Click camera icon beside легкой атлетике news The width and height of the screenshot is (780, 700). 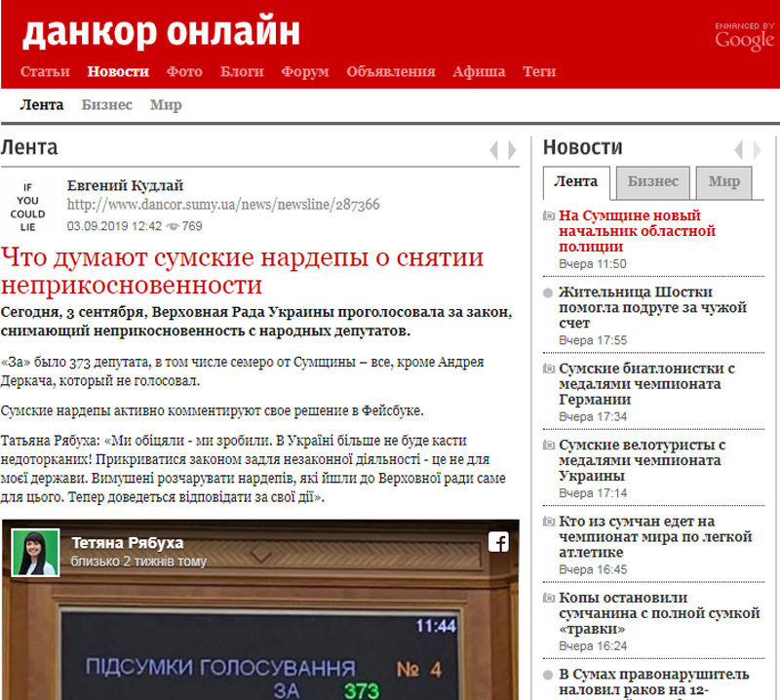[x=549, y=522]
